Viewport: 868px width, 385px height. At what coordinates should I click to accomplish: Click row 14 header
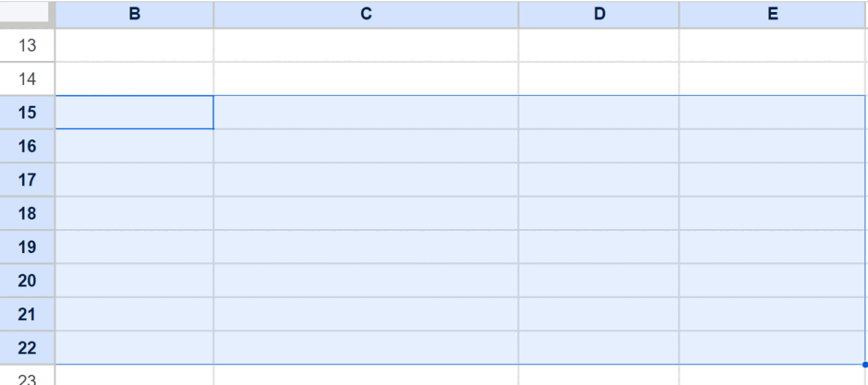(x=27, y=79)
